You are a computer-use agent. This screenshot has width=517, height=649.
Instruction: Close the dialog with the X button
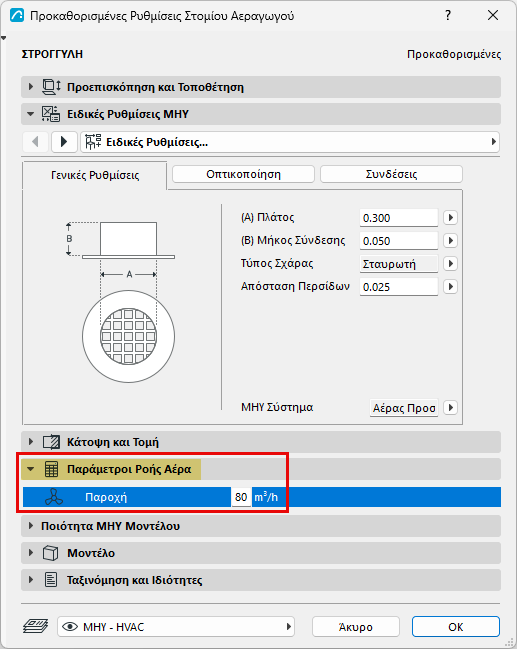click(x=493, y=15)
